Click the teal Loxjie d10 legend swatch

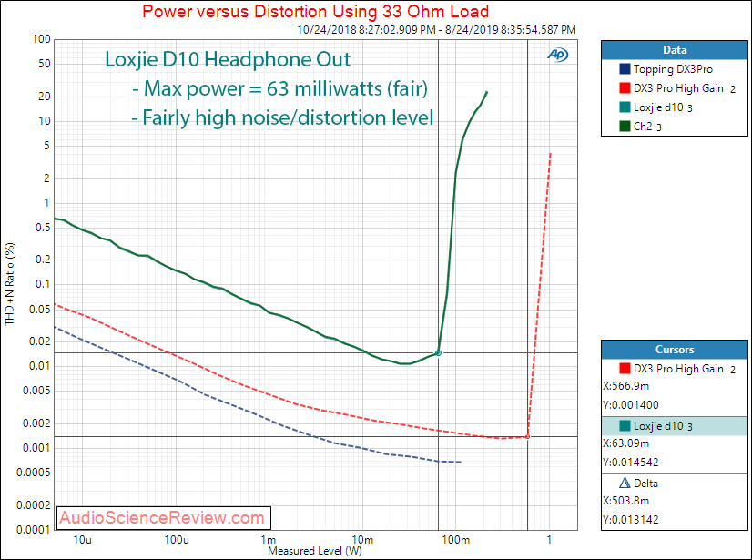[625, 107]
